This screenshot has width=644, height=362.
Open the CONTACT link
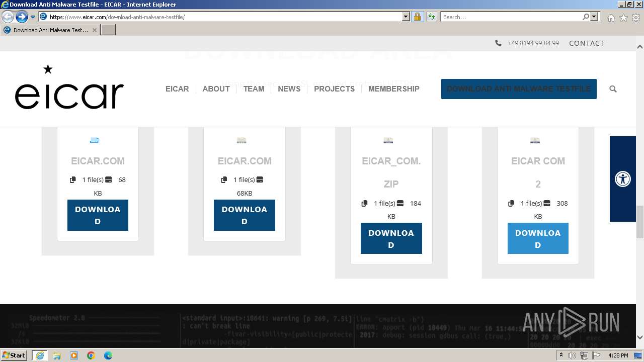click(587, 43)
